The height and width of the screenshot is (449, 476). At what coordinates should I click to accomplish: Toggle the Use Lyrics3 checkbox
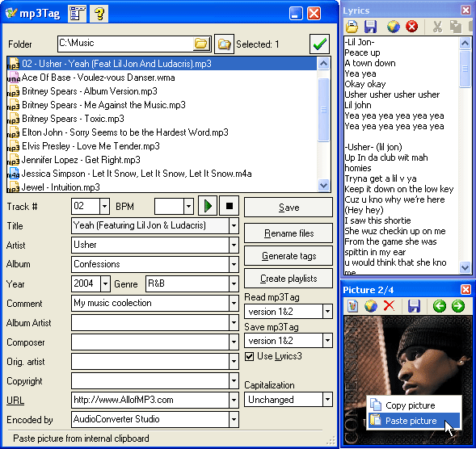(x=249, y=356)
